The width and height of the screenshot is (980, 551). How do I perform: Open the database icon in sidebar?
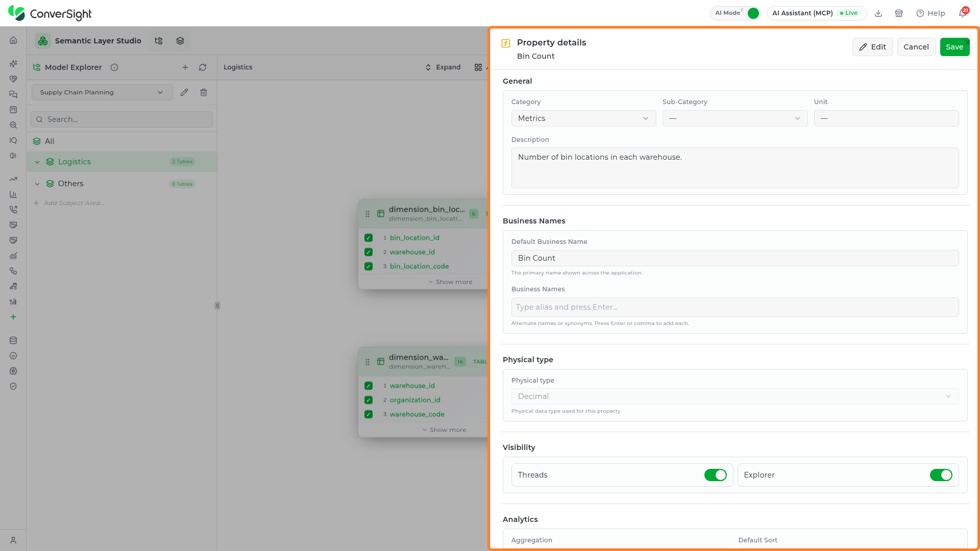pos(13,340)
